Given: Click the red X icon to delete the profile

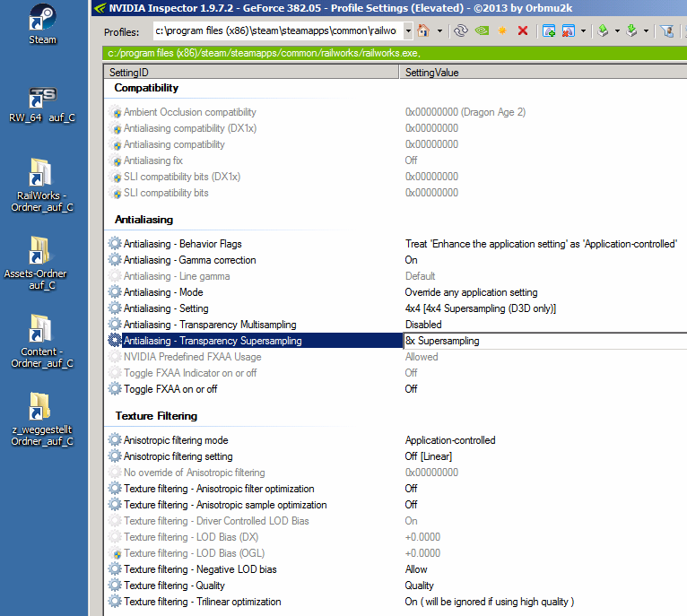Looking at the screenshot, I should click(522, 30).
